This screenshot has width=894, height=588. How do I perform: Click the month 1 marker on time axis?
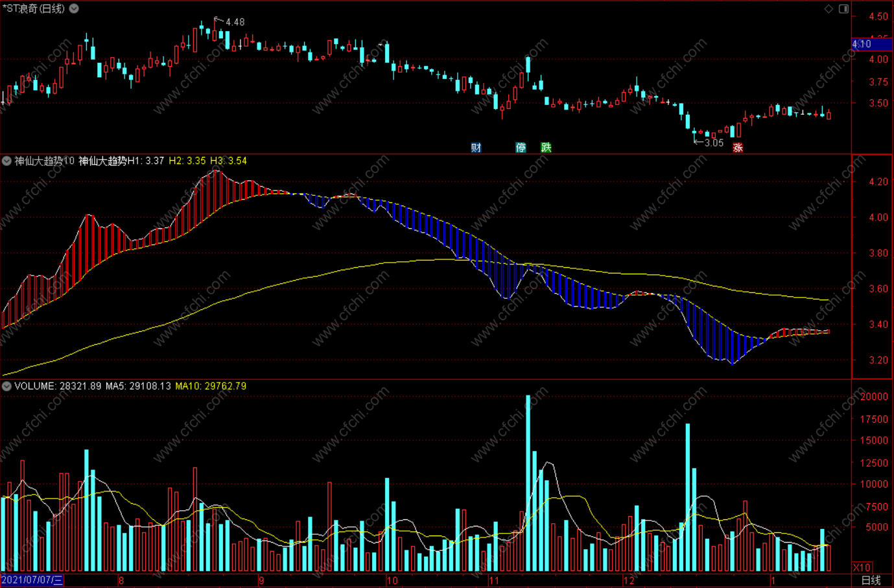pos(773,580)
